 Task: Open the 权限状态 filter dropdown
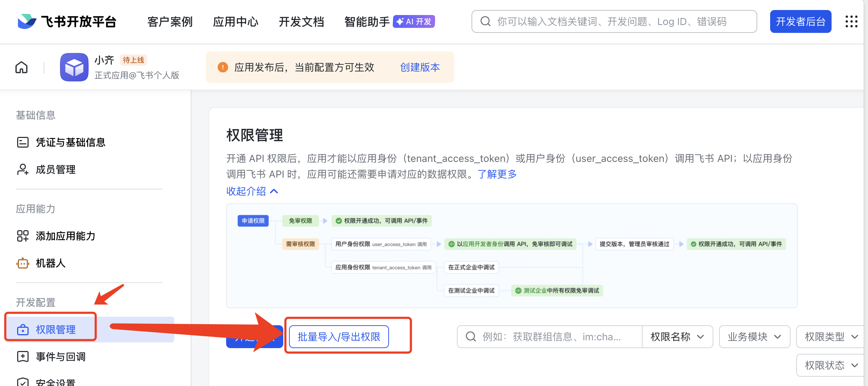click(x=831, y=365)
